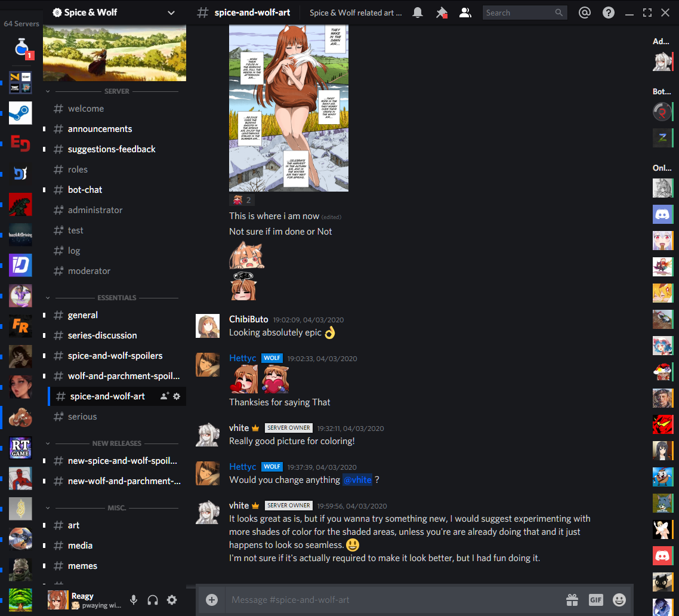Open the Spider-Man server icon
679x616 pixels.
pyautogui.click(x=20, y=478)
